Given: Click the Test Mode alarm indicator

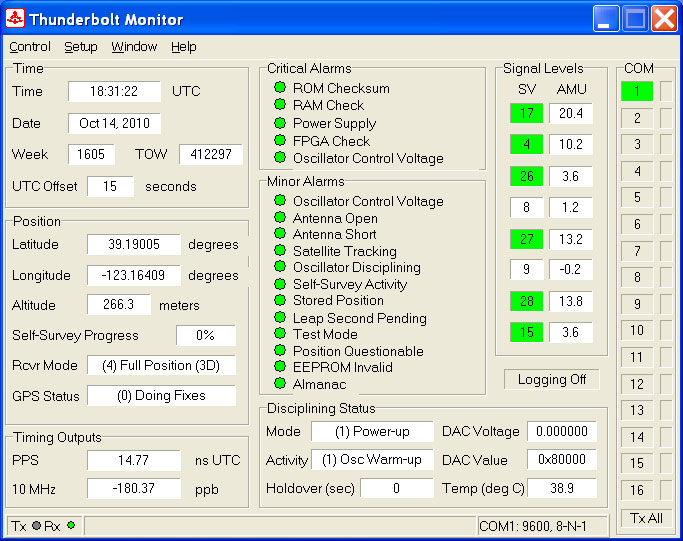Looking at the screenshot, I should (280, 334).
